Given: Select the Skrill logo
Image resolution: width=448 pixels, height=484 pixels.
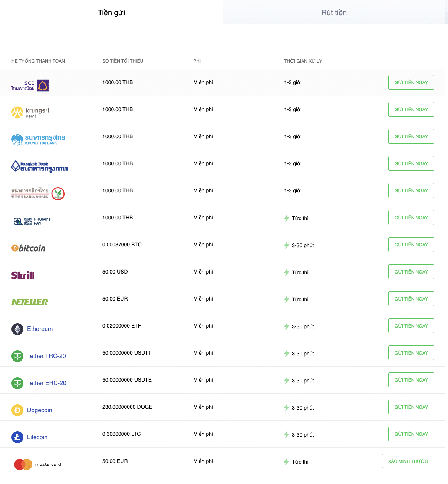Looking at the screenshot, I should tap(23, 275).
